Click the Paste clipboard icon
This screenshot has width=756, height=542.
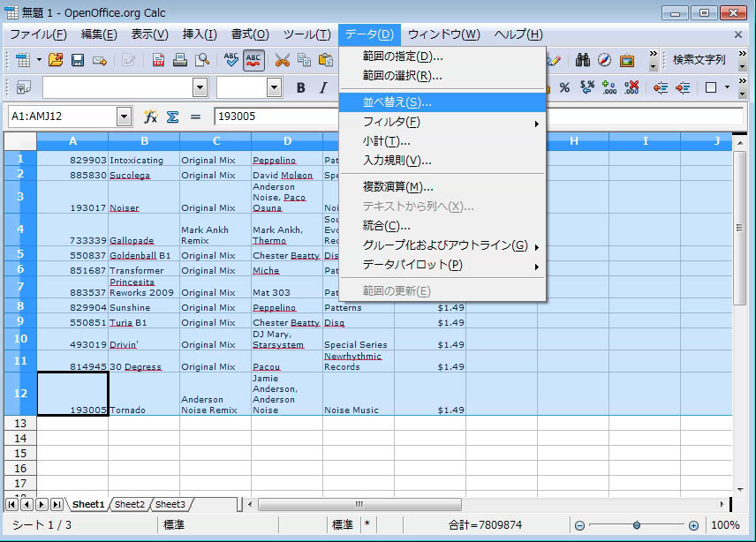tap(326, 60)
